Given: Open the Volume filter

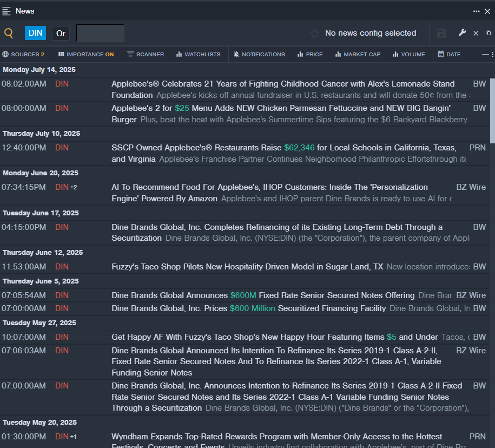Looking at the screenshot, I should 409,54.
